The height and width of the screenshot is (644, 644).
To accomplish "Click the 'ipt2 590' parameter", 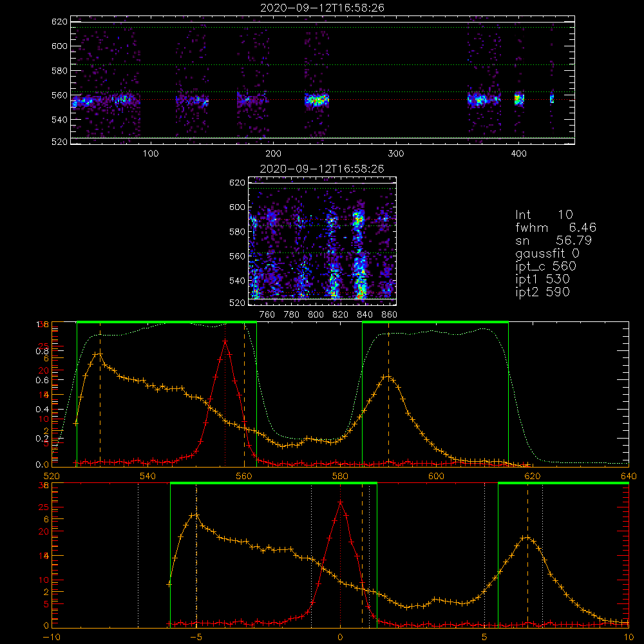I will pos(542,292).
